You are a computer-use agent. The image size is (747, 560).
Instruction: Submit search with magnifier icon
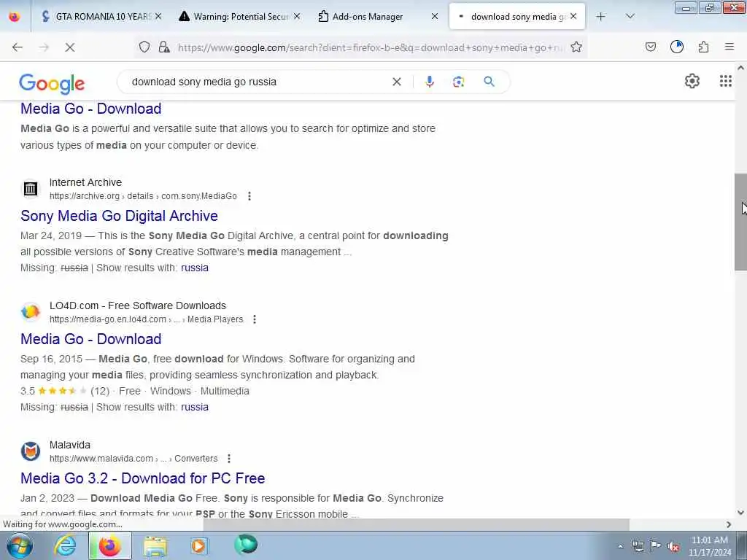pos(489,82)
